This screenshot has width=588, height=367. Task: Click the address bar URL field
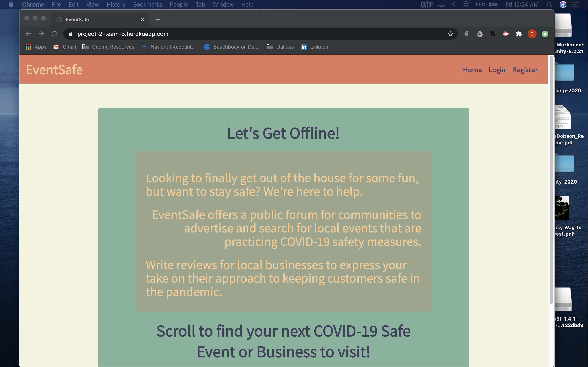click(x=260, y=34)
